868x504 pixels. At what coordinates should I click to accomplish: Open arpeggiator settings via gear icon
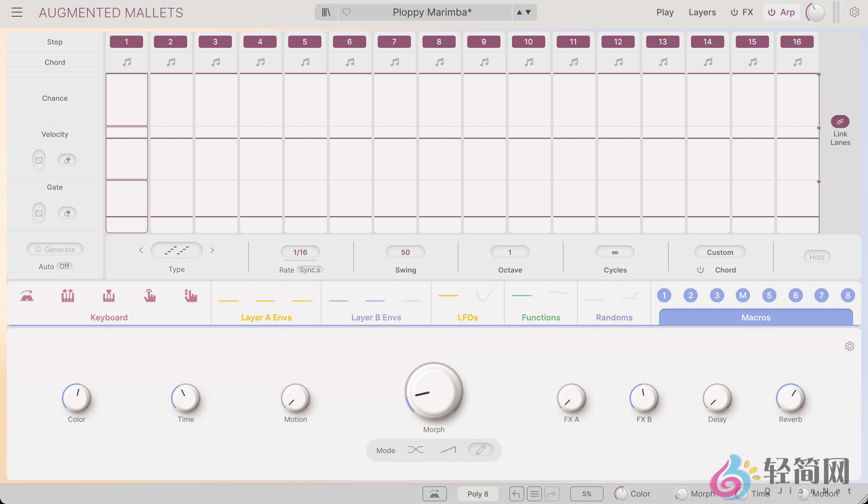[x=854, y=12]
